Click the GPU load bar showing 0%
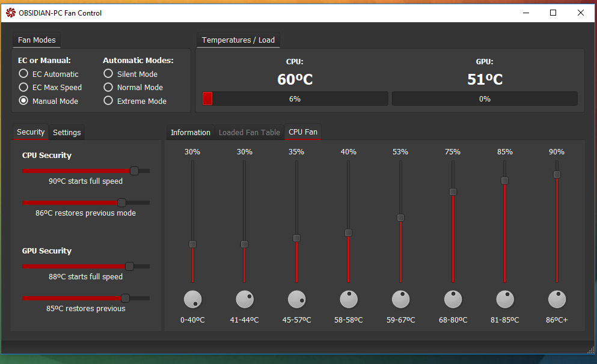 point(485,99)
